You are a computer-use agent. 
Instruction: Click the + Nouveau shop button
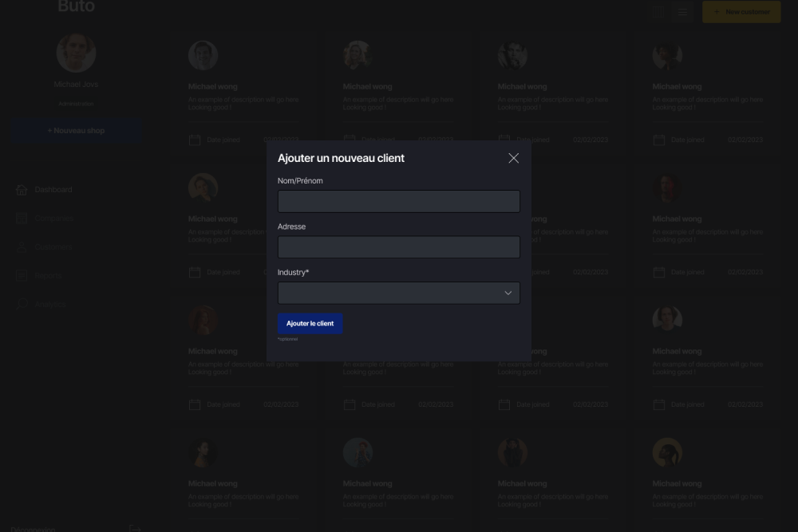tap(76, 131)
